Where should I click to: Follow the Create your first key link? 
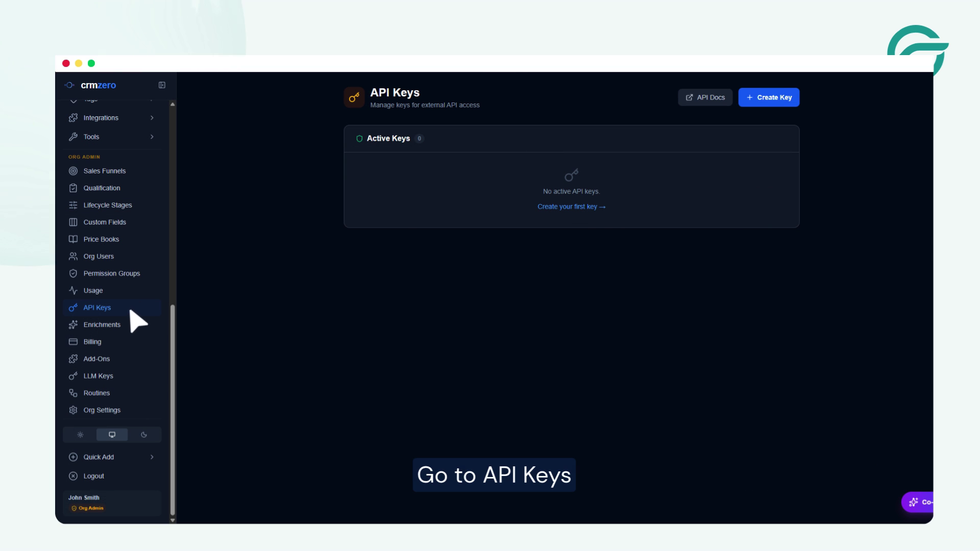[571, 207]
